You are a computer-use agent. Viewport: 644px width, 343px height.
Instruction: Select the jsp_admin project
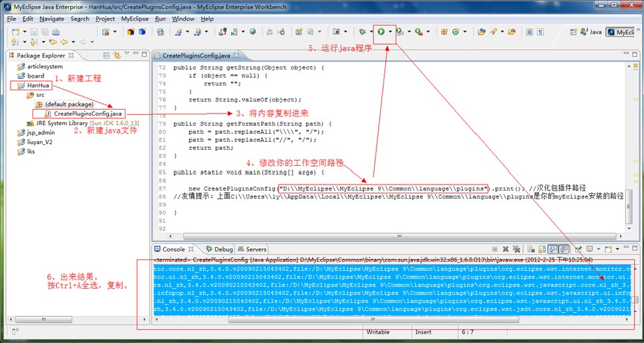(x=35, y=132)
